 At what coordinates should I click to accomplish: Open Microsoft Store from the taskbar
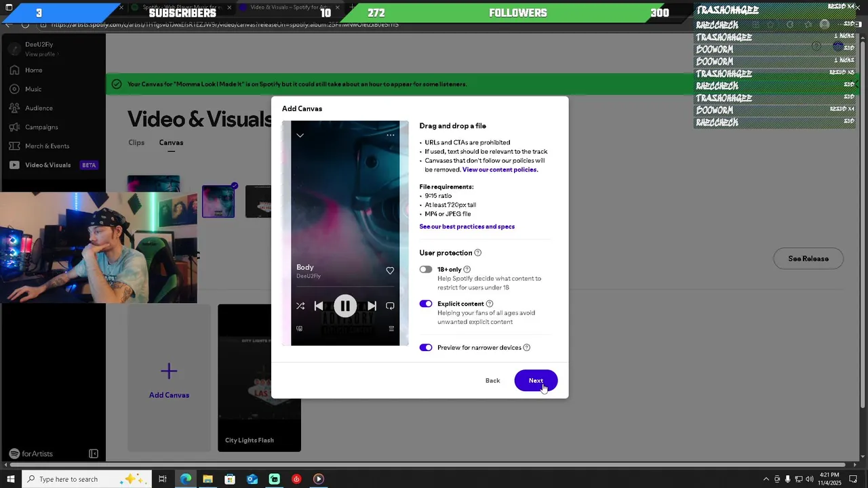(230, 479)
